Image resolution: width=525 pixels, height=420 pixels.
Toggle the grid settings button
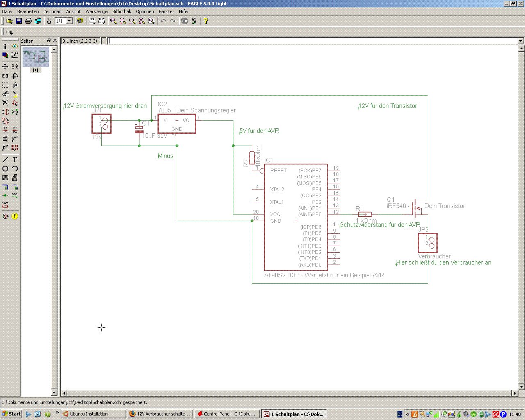pyautogui.click(x=9, y=32)
